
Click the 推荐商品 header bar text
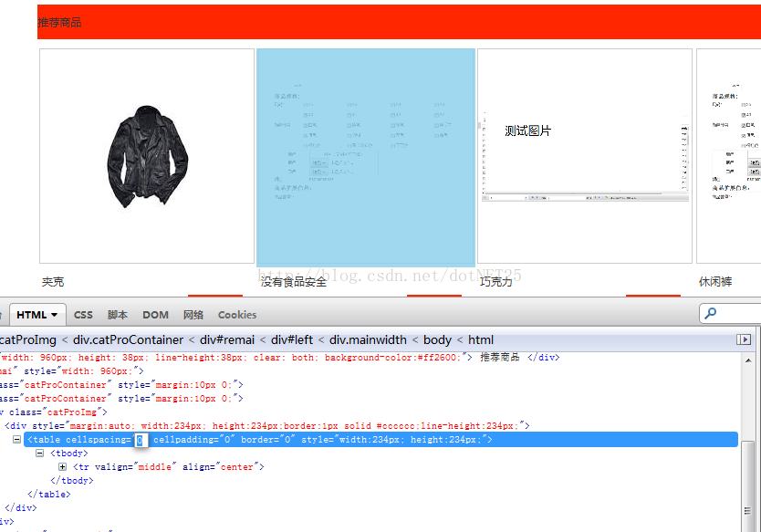(x=59, y=22)
